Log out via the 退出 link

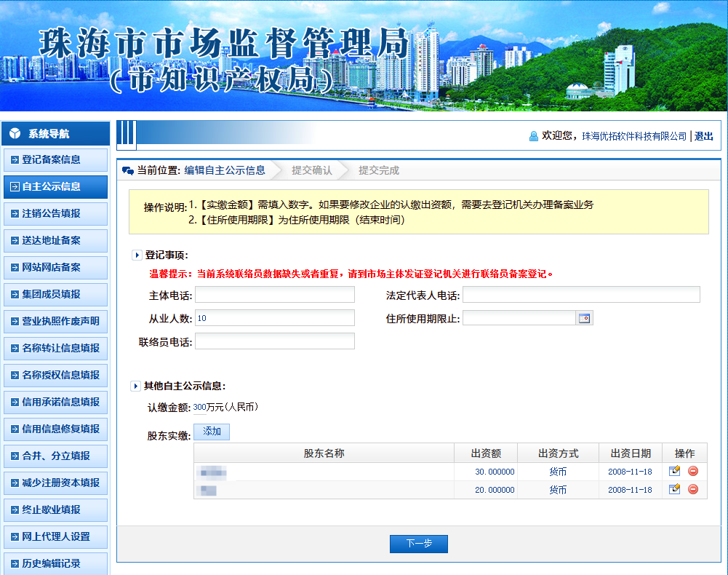703,136
